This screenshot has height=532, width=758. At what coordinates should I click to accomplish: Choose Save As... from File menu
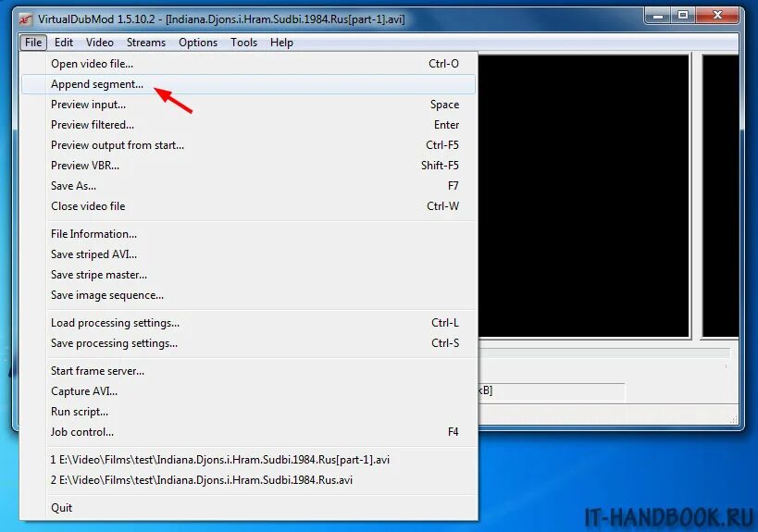[x=248, y=186]
